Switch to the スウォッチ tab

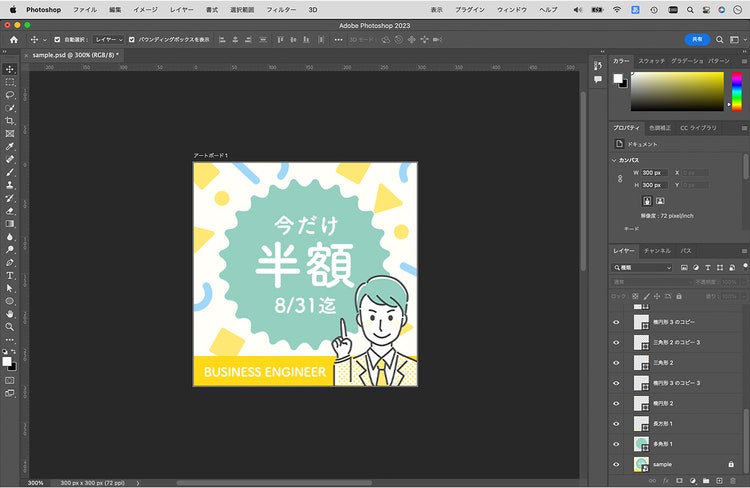coord(651,61)
